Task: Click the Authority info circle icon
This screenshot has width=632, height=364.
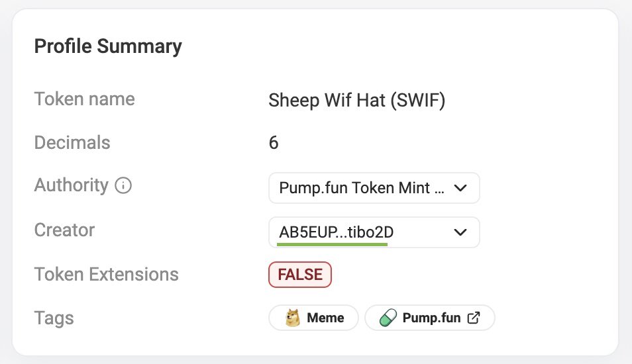Action: point(123,186)
